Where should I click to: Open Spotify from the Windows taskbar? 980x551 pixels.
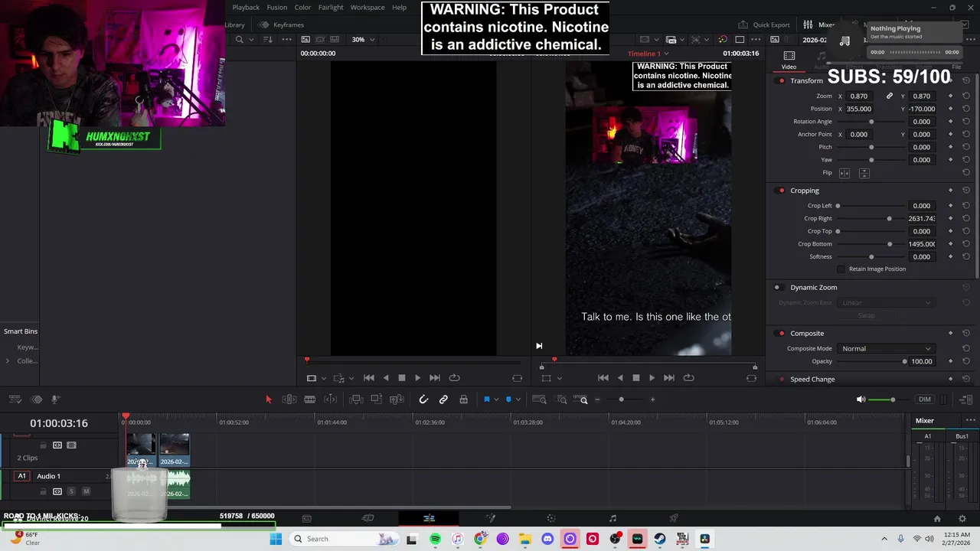click(435, 539)
